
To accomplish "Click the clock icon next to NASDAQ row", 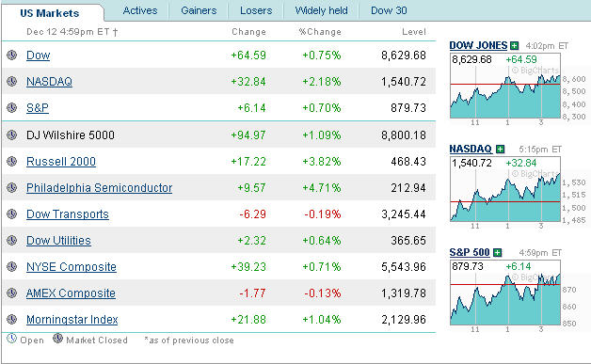I will click(11, 82).
